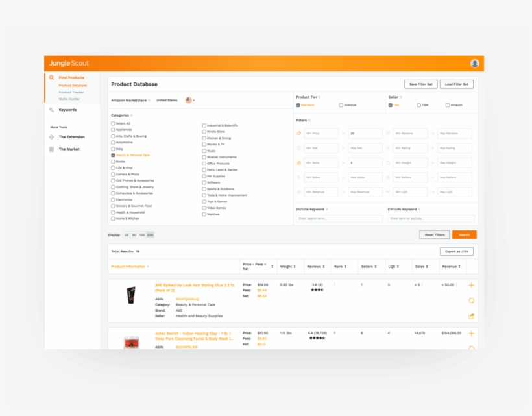Open the user profile avatar

coord(474,64)
